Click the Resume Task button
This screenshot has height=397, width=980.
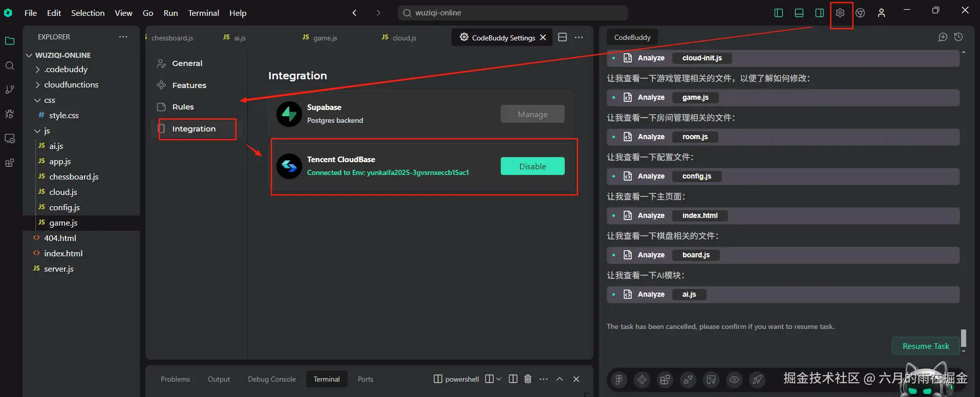pos(926,346)
